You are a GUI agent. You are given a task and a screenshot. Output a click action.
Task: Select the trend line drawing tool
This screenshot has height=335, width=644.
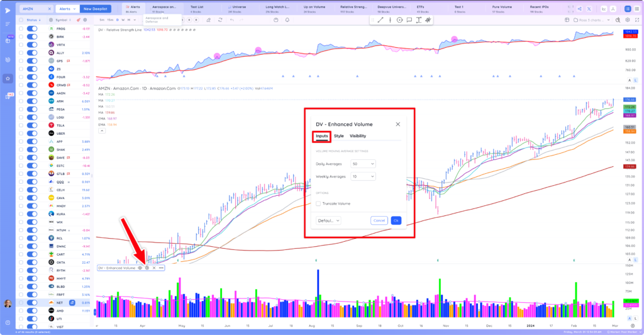(380, 20)
